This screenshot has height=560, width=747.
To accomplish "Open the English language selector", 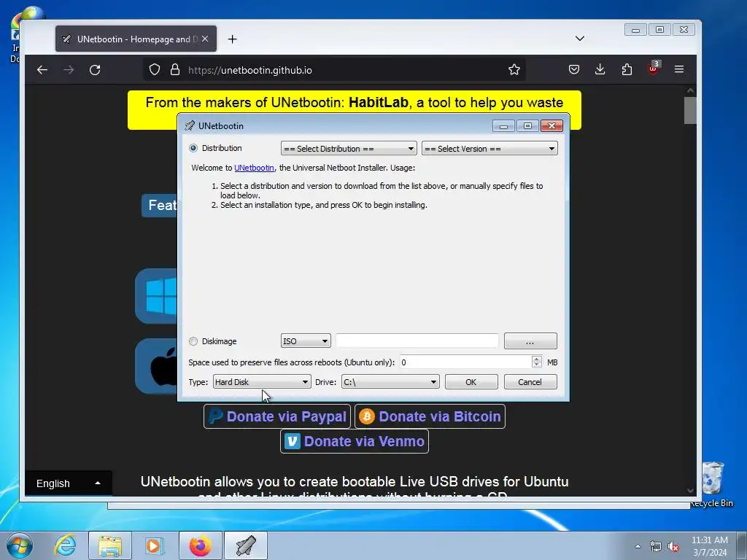I will coord(69,483).
